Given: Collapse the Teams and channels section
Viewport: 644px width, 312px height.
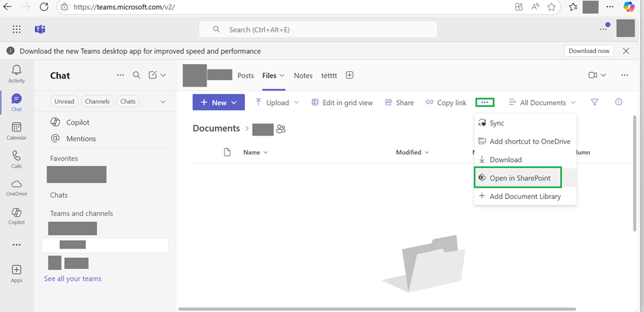Looking at the screenshot, I should [x=81, y=214].
